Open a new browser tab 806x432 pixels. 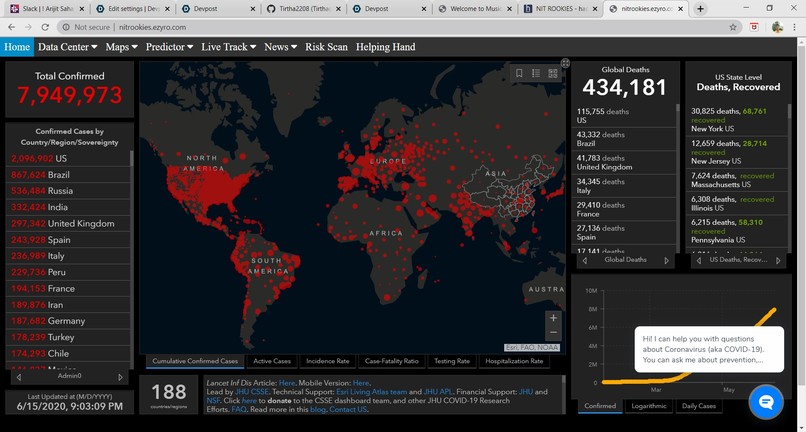coord(700,9)
